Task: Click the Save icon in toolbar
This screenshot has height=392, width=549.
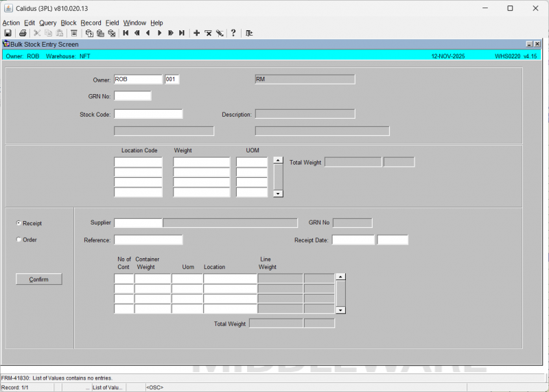Action: (x=8, y=33)
